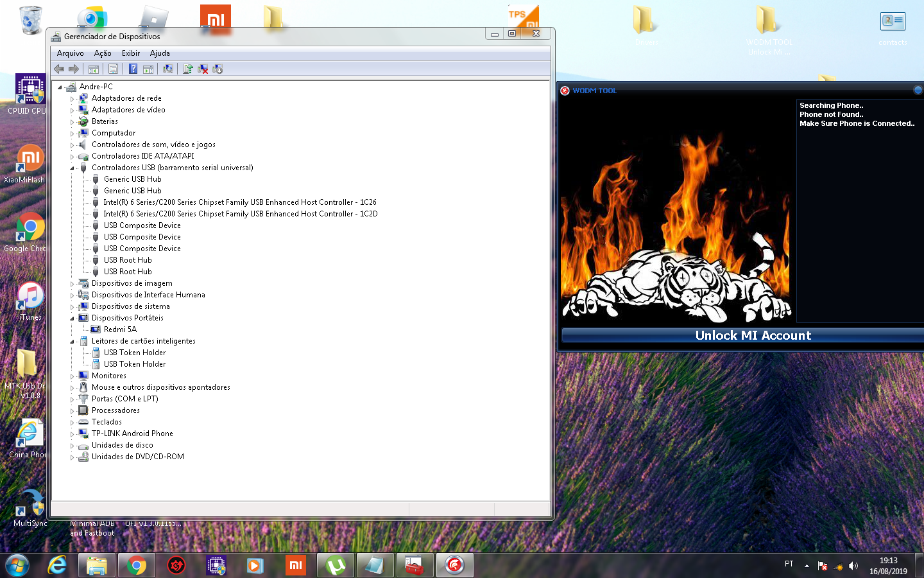Open the WODM TOOL Unlock Mi desktop folder
Viewport: 924px width, 578px height.
[769, 30]
